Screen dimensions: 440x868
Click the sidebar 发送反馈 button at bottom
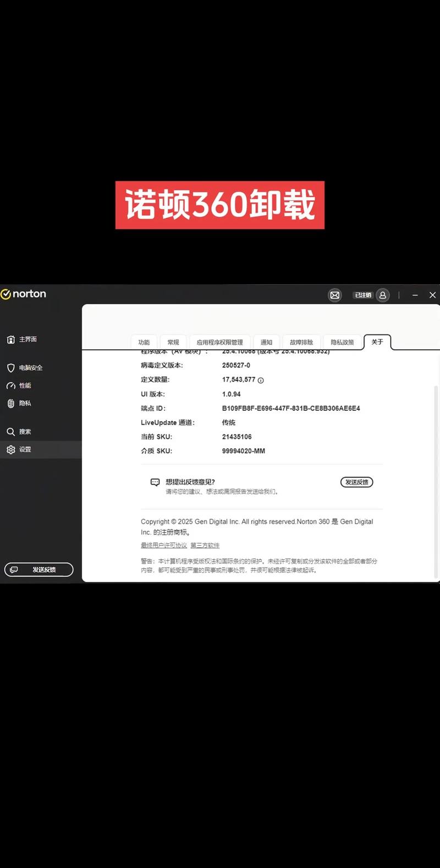tap(39, 570)
